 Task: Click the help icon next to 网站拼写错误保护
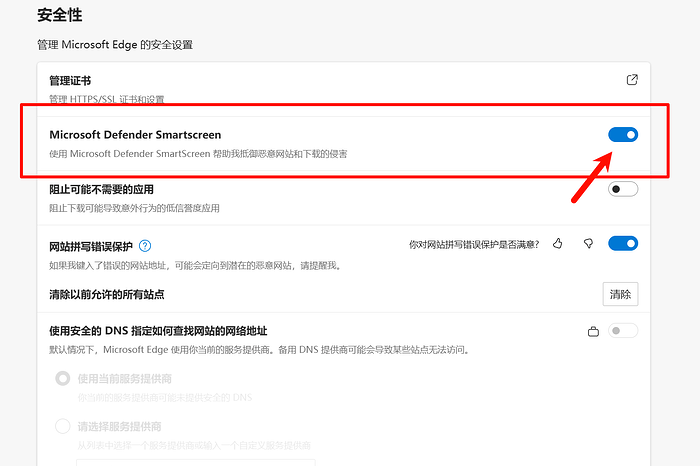(145, 246)
